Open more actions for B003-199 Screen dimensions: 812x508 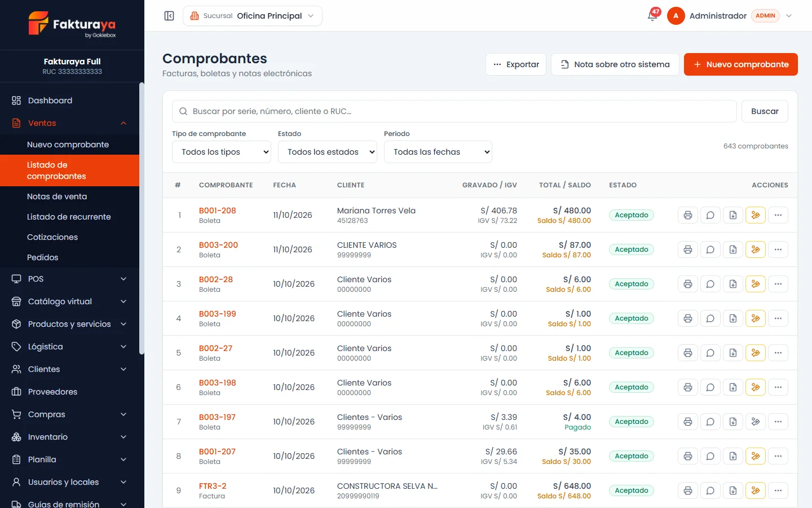coord(778,318)
